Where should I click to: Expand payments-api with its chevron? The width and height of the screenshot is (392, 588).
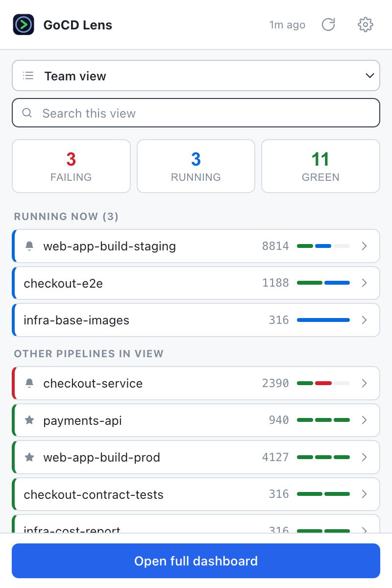[364, 420]
